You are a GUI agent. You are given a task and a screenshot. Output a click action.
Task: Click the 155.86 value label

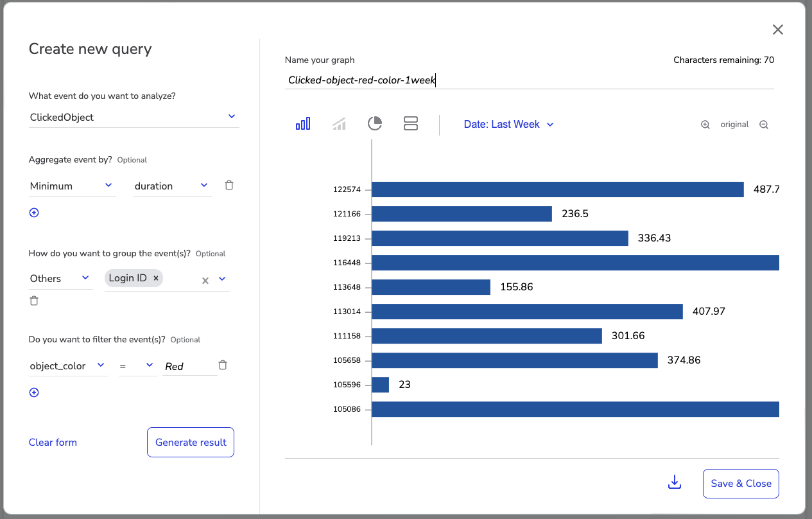517,287
